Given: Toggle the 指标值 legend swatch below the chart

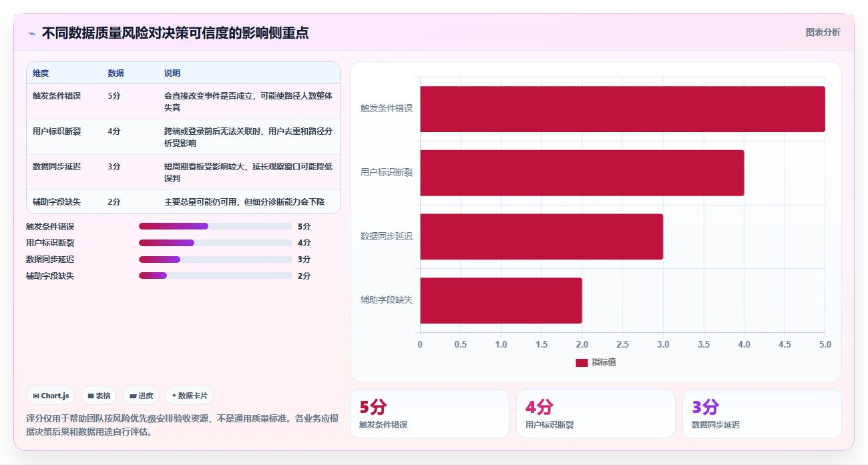Looking at the screenshot, I should click(582, 362).
